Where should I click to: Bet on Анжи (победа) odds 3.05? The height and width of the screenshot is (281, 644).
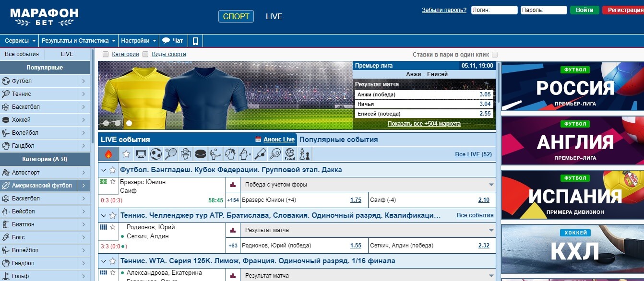425,94
